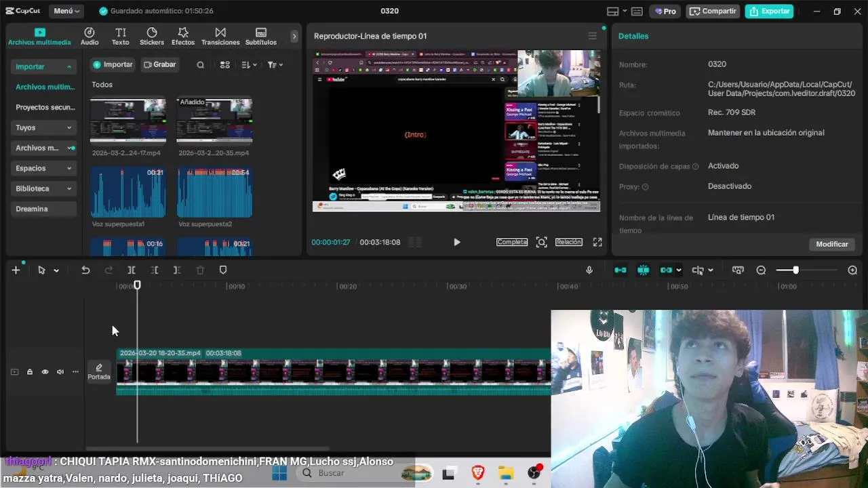Viewport: 868px width, 488px height.
Task: Open the keyboard shortcuts icon
Action: pos(637,11)
